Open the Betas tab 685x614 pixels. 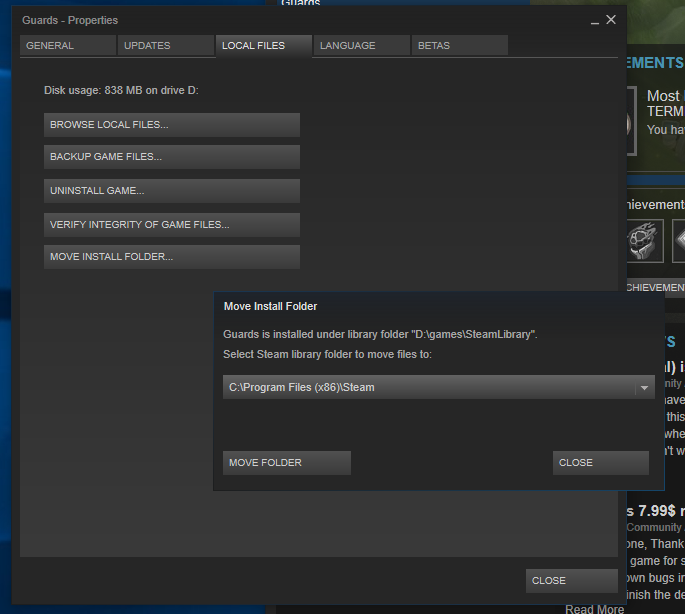pos(458,46)
